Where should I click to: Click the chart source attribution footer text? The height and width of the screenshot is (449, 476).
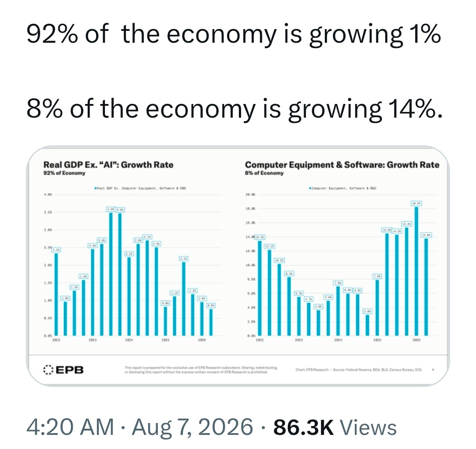pos(358,370)
